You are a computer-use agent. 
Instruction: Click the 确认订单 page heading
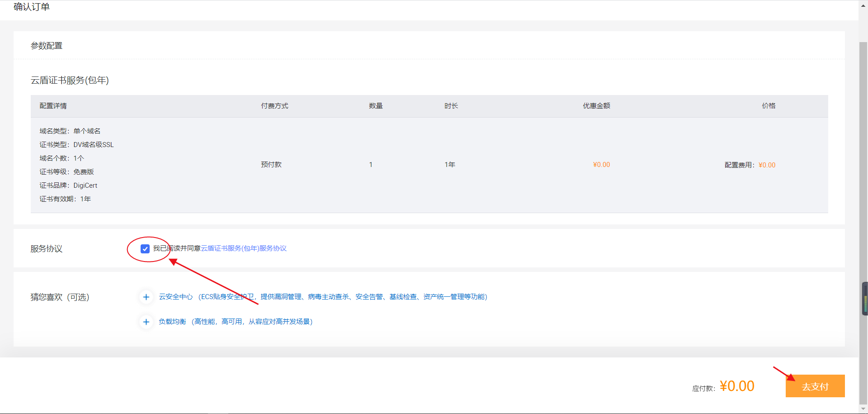click(x=32, y=7)
